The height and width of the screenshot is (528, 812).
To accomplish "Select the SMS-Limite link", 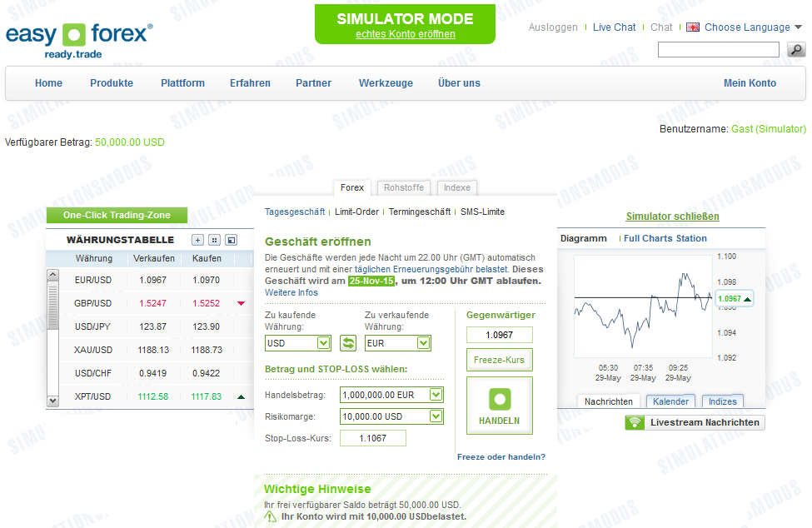I will pyautogui.click(x=483, y=212).
